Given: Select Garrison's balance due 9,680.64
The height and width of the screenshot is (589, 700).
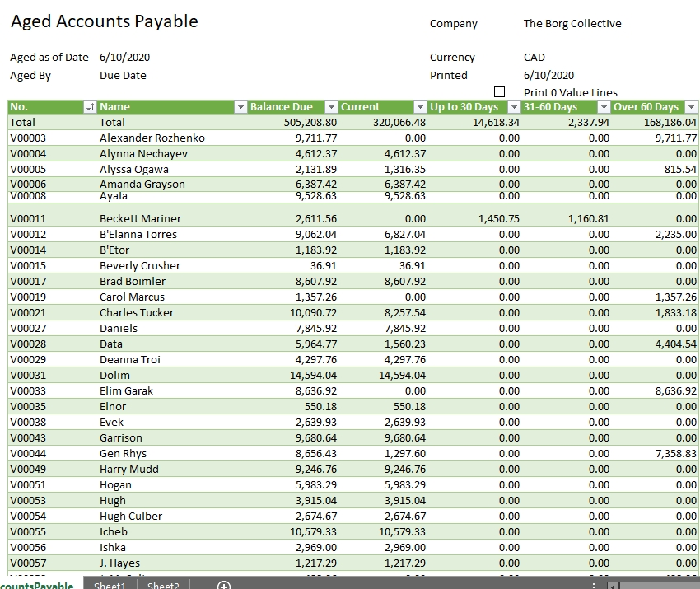Looking at the screenshot, I should tap(316, 437).
